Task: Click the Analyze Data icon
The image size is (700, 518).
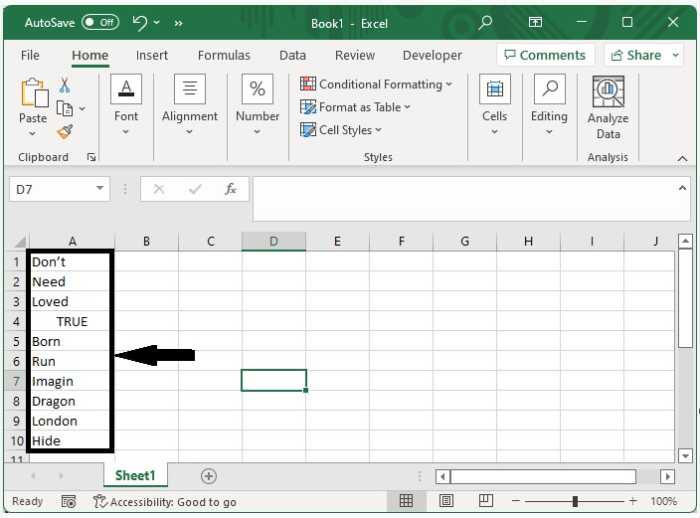Action: pyautogui.click(x=608, y=92)
